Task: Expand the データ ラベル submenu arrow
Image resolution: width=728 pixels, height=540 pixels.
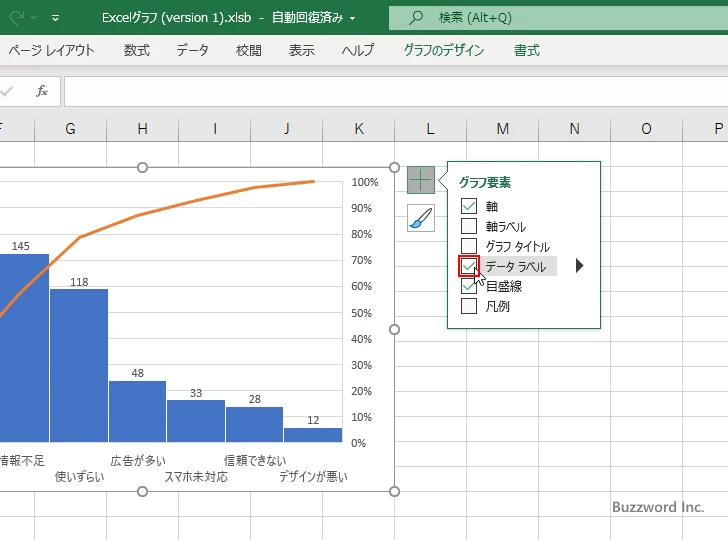Action: pyautogui.click(x=579, y=266)
